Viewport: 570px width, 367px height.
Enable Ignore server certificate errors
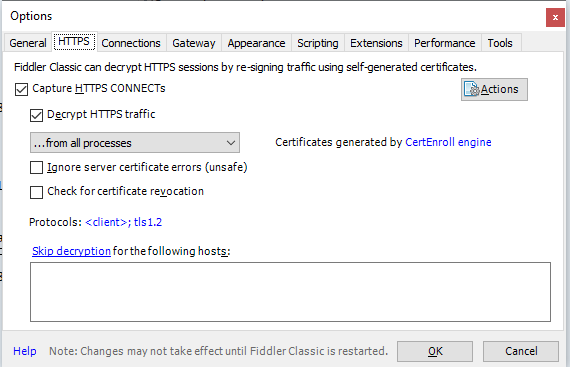[36, 168]
